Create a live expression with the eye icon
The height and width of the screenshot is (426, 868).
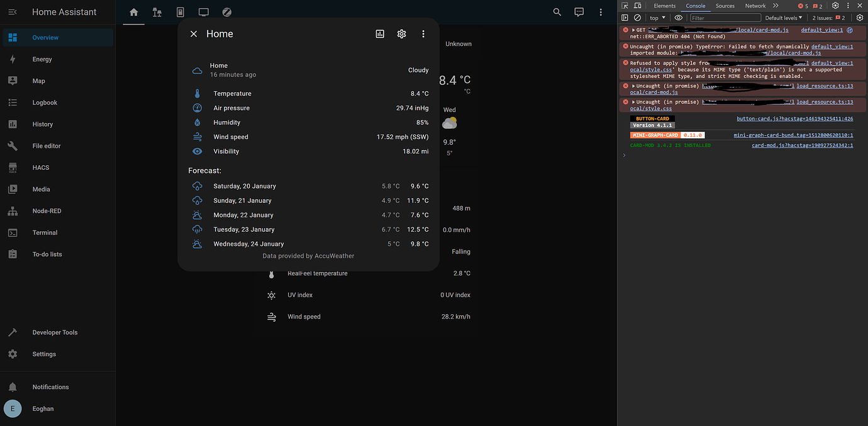[678, 18]
